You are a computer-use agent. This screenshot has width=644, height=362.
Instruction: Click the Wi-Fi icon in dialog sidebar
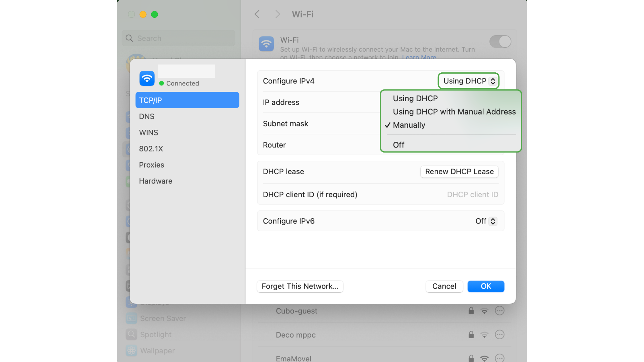147,78
